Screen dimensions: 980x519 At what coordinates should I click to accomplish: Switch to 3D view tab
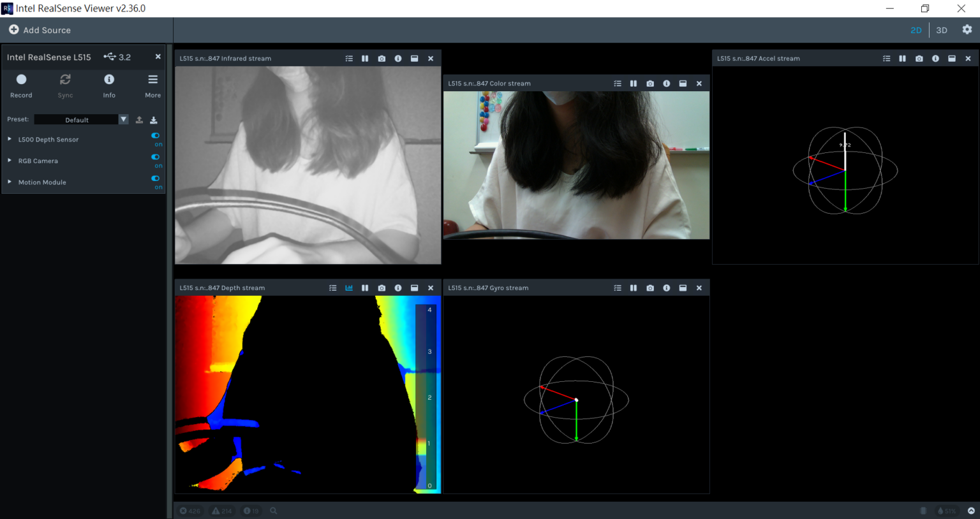pos(941,30)
